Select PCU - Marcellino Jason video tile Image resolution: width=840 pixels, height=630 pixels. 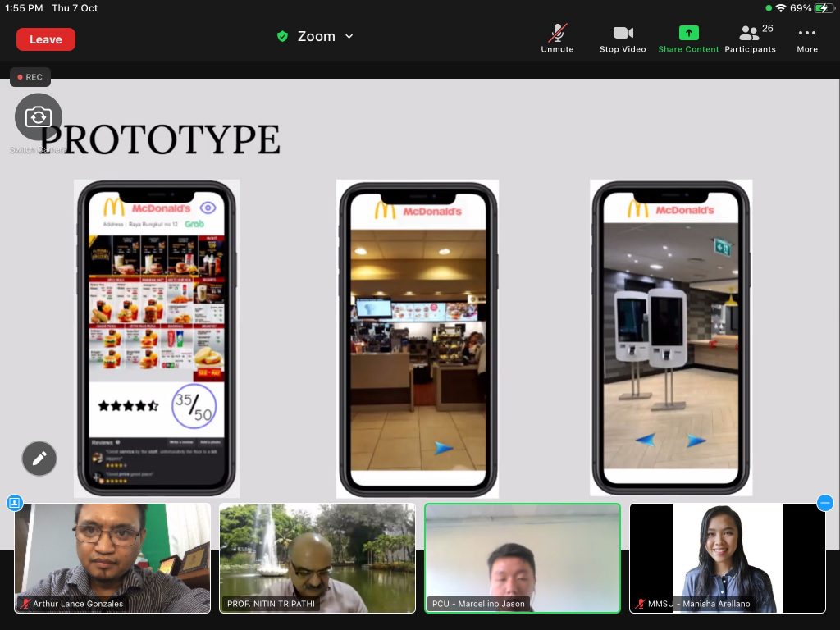point(523,558)
